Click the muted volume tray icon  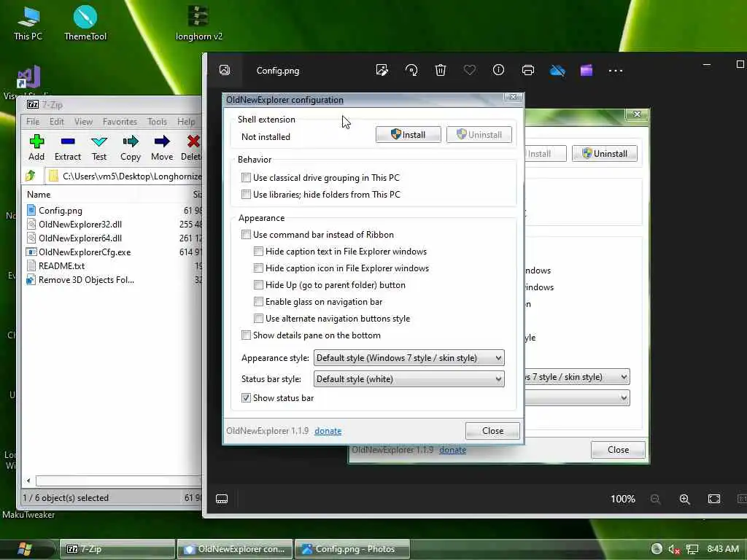tap(673, 549)
